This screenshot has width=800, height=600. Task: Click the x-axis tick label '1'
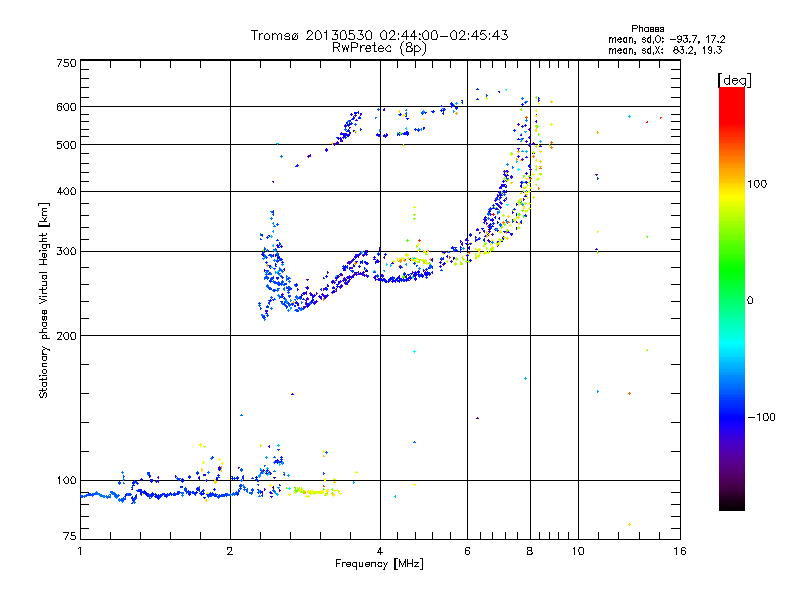80,551
